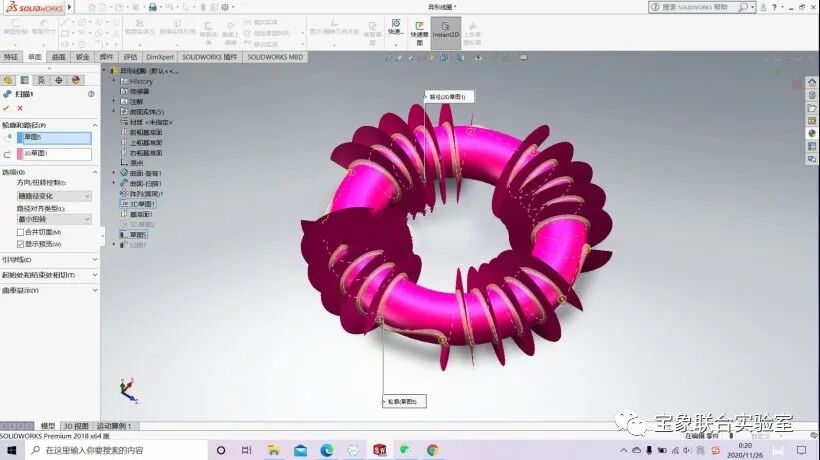Open SOLIDWORKS Resources home icon in task pane
Image resolution: width=820 pixels, height=460 pixels.
[x=812, y=83]
